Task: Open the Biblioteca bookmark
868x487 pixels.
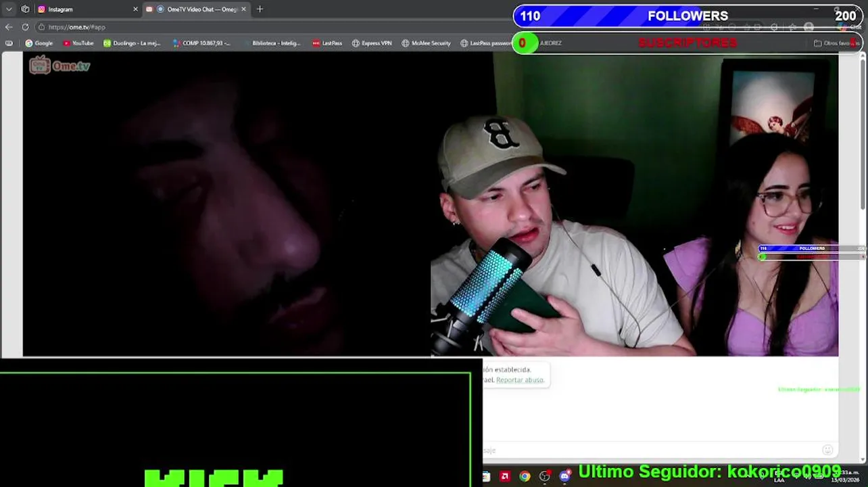Action: pos(272,43)
